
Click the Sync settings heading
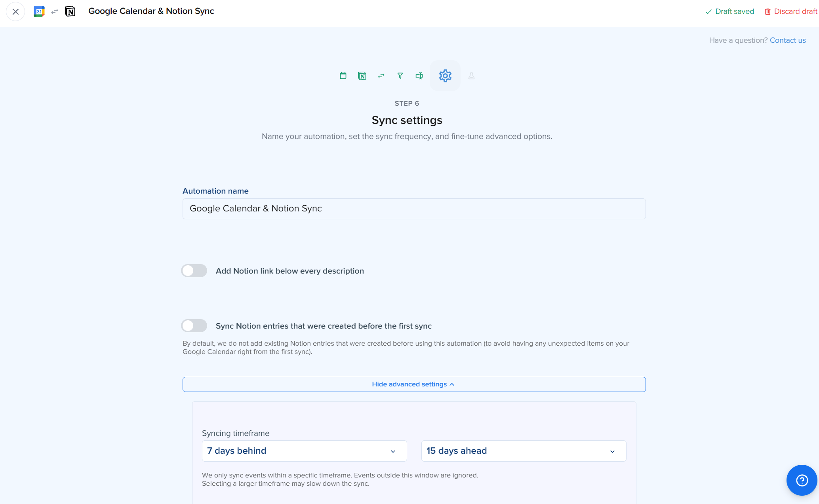[x=407, y=120]
